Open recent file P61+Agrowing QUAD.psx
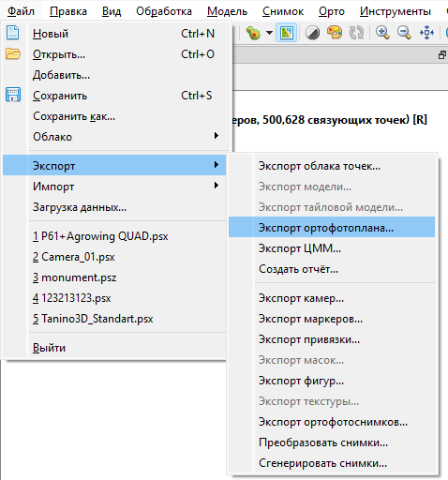This screenshot has height=480, width=448. pos(114,236)
